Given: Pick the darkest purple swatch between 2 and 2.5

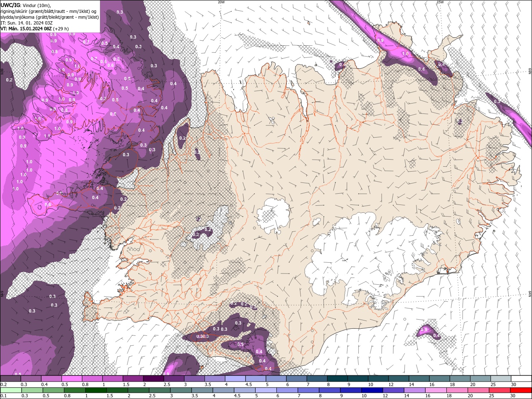Looking at the screenshot, I should pyautogui.click(x=153, y=379).
